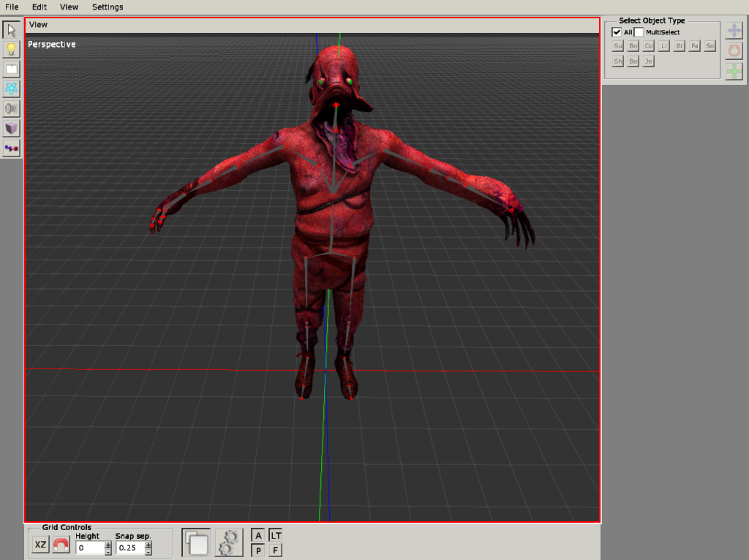This screenshot has width=749, height=560.
Task: Uncheck the All object type checkbox
Action: pyautogui.click(x=617, y=32)
